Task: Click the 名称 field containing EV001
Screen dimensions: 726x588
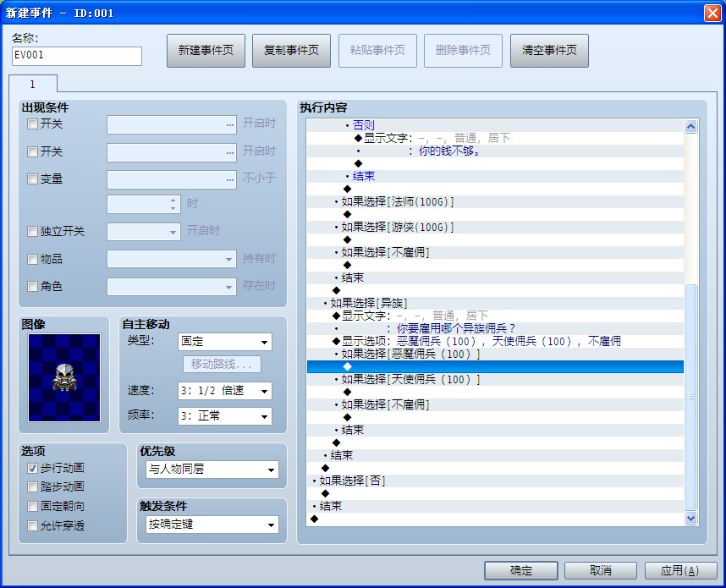Action: tap(77, 56)
